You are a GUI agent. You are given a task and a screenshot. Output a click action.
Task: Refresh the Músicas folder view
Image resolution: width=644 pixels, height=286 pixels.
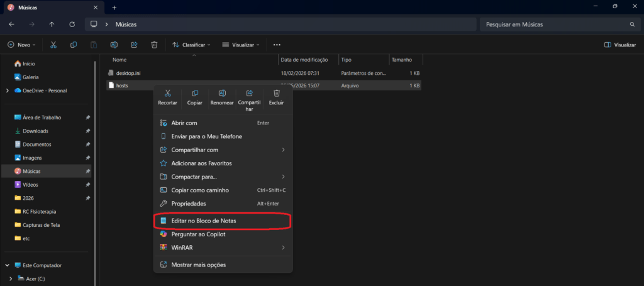pos(72,25)
